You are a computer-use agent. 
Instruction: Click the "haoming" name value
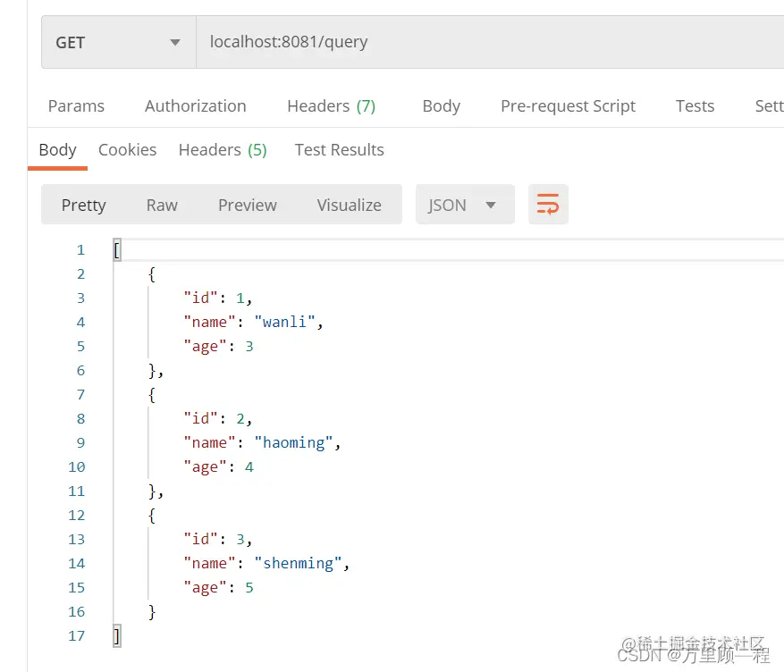(x=293, y=442)
